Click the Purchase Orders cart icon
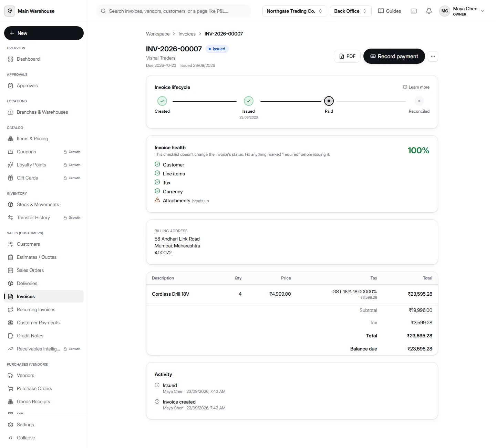The height and width of the screenshot is (448, 496). [11, 389]
